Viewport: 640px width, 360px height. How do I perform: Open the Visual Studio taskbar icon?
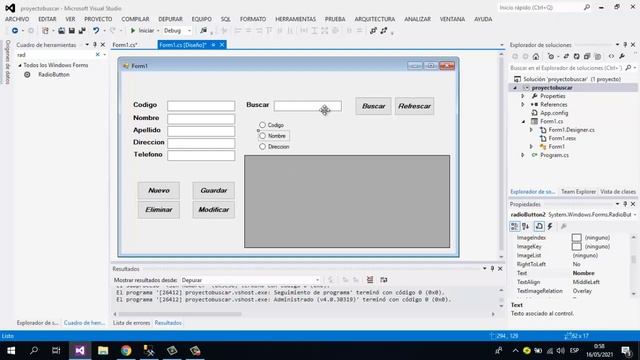80,351
